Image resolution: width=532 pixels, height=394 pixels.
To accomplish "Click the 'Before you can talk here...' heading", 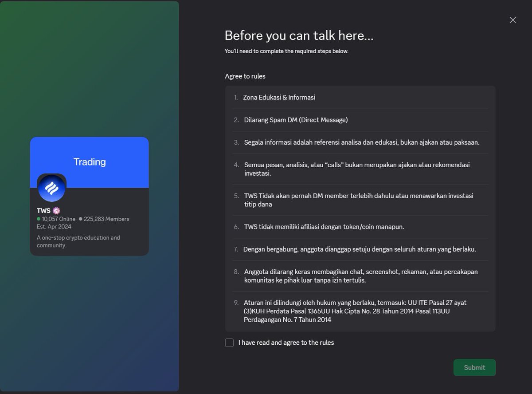I will 299,35.
